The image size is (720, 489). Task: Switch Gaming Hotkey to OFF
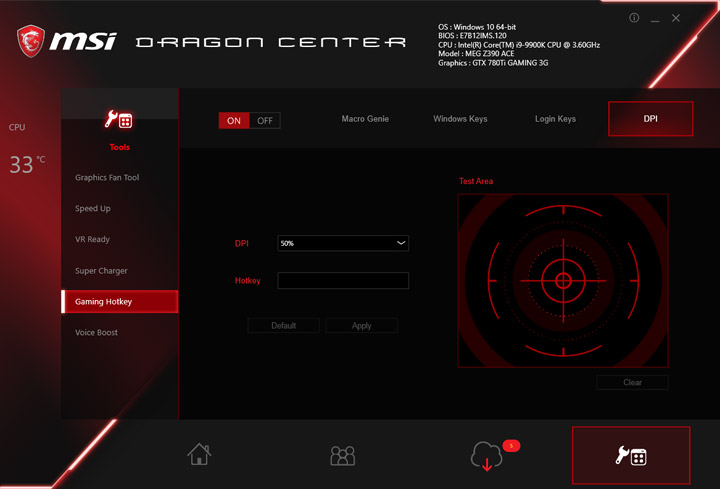tap(265, 120)
